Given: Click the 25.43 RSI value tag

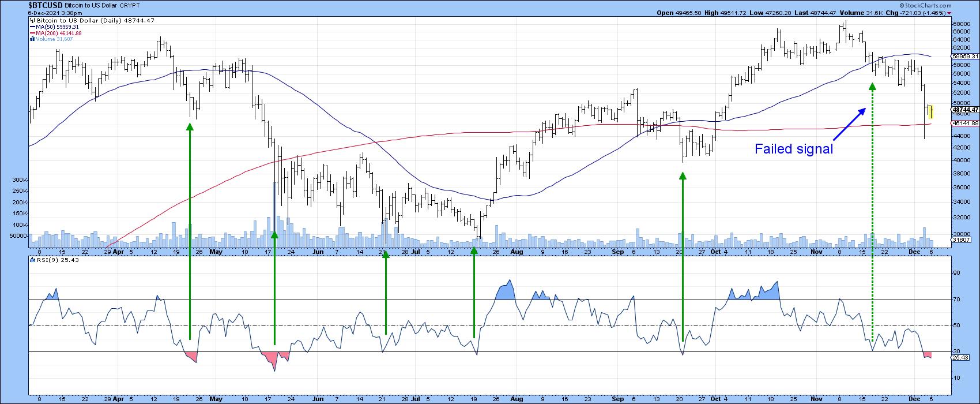Looking at the screenshot, I should click(x=959, y=358).
